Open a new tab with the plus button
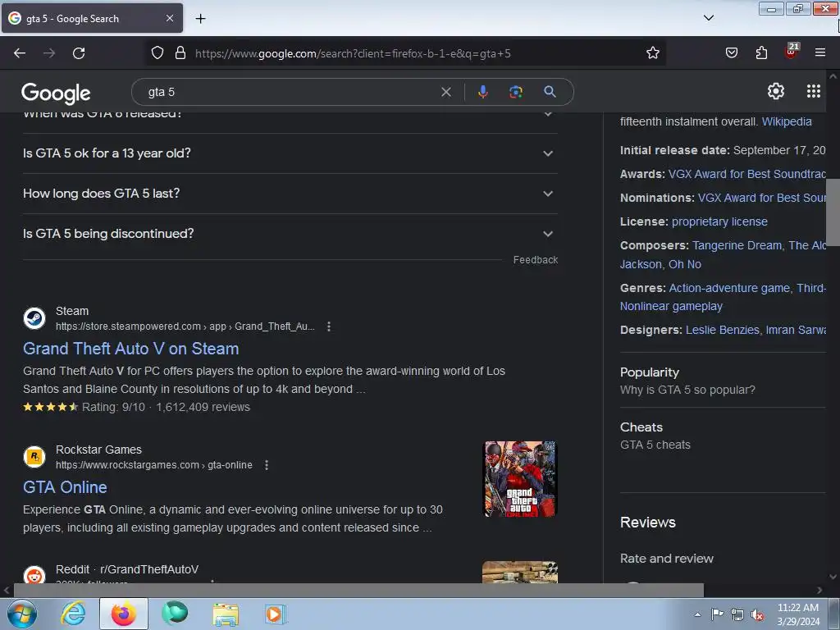The width and height of the screenshot is (840, 630). [x=200, y=19]
